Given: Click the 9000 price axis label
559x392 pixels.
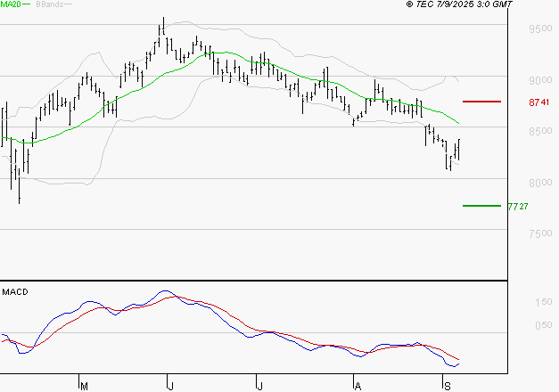Looking at the screenshot, I should pyautogui.click(x=540, y=80).
